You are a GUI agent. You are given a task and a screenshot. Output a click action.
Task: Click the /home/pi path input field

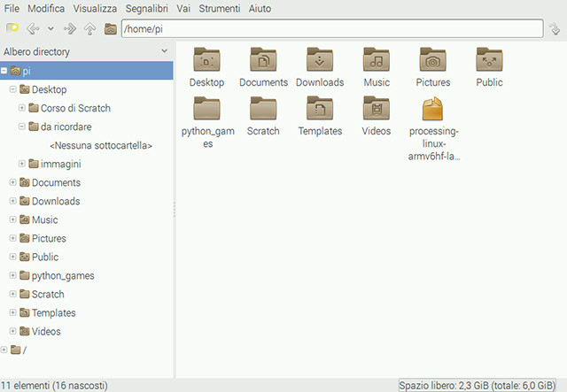pyautogui.click(x=332, y=28)
